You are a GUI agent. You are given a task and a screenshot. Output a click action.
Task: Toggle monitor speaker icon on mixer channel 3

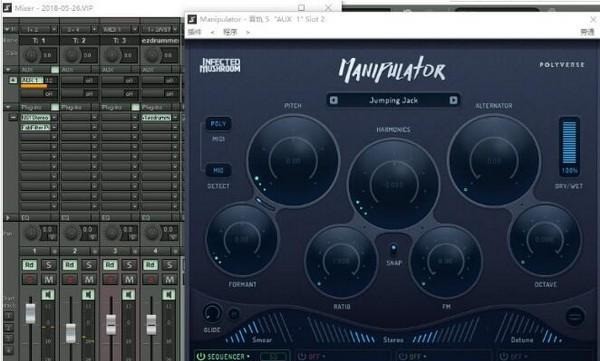click(129, 294)
